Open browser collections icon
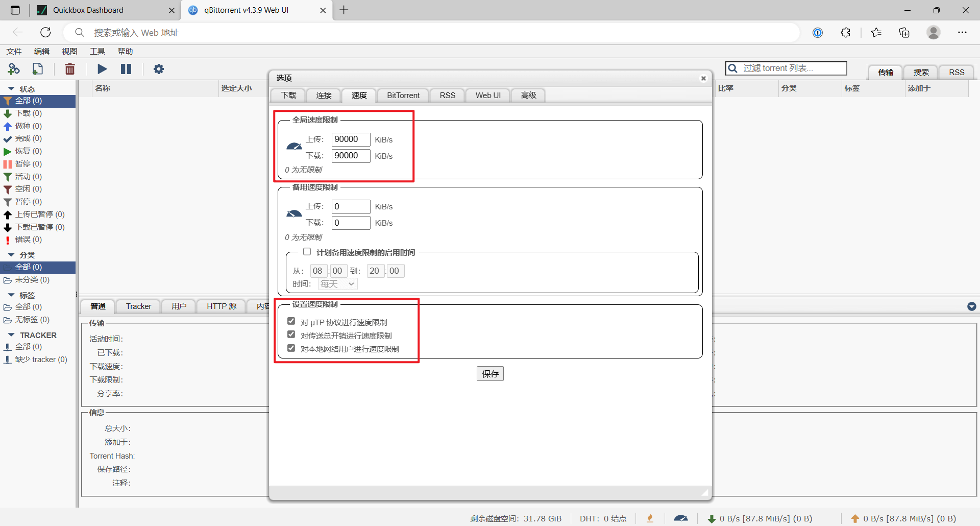The image size is (980, 526). (x=904, y=33)
